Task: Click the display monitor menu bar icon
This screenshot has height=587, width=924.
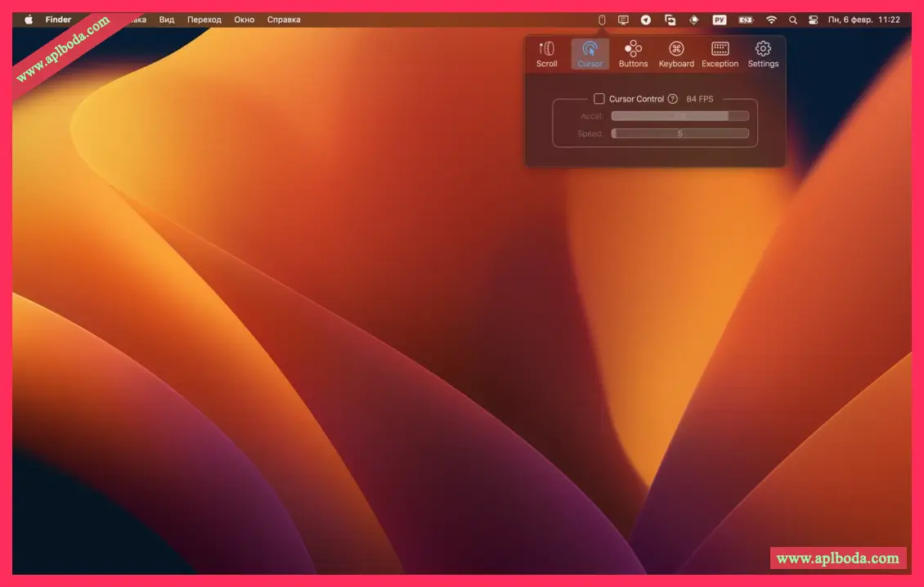Action: pos(623,20)
